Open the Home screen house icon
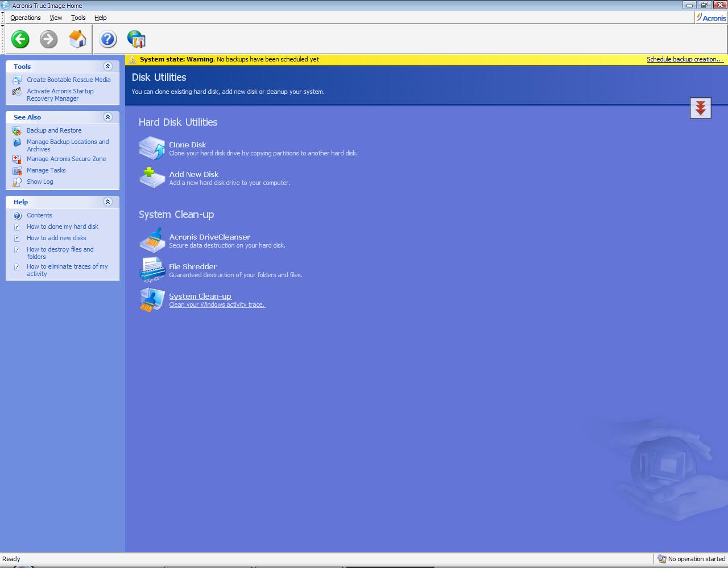This screenshot has height=568, width=728. click(x=77, y=39)
